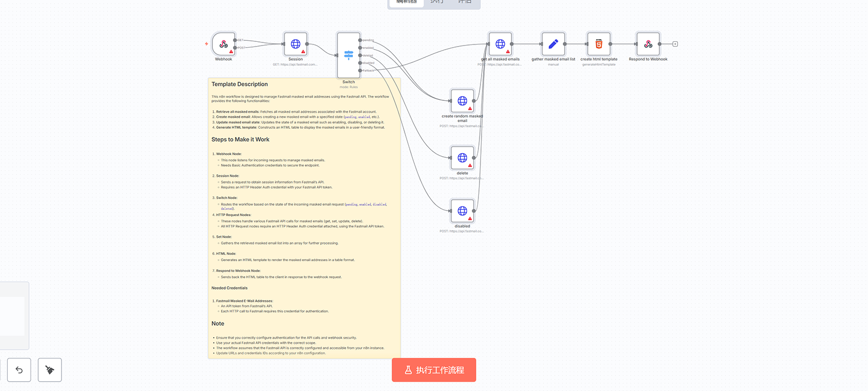Click the 'gather masked email list' pencil node

[553, 44]
